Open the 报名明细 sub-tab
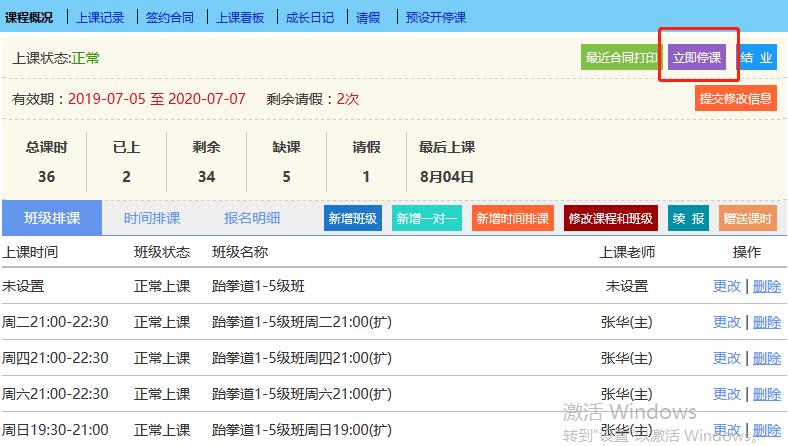This screenshot has width=788, height=446. coord(252,218)
